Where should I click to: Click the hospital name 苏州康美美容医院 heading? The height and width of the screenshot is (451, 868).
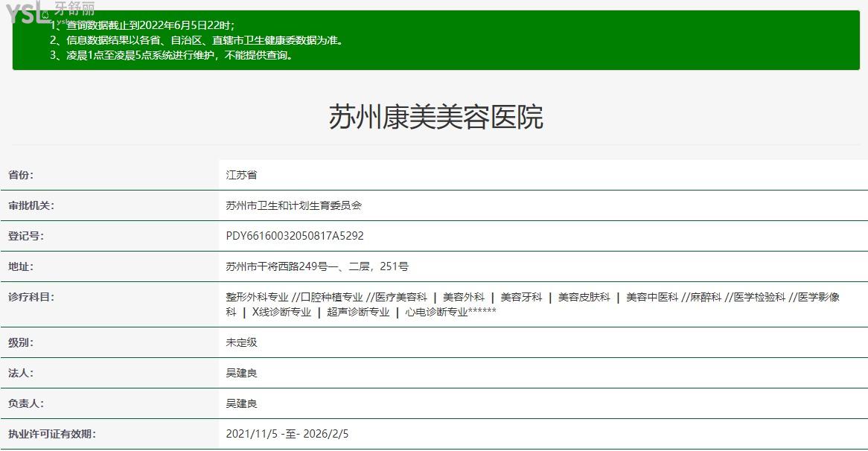[x=436, y=117]
